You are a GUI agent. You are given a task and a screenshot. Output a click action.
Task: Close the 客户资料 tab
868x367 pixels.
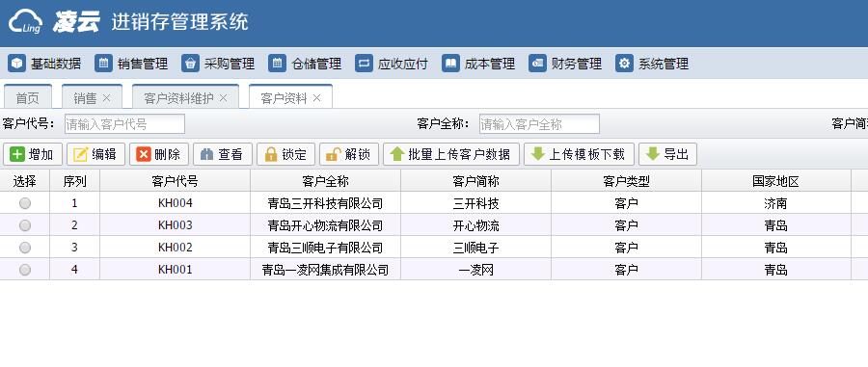pyautogui.click(x=316, y=98)
